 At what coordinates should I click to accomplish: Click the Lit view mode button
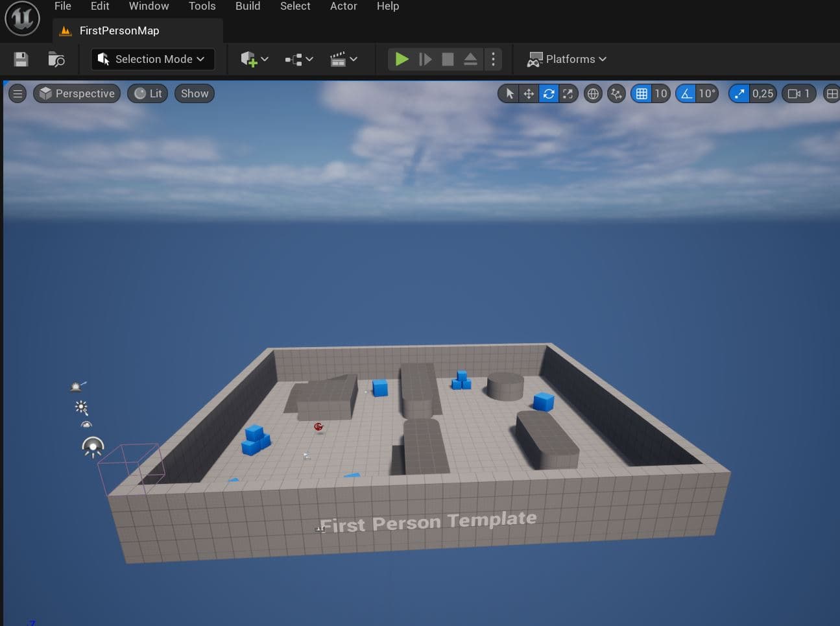pos(148,93)
